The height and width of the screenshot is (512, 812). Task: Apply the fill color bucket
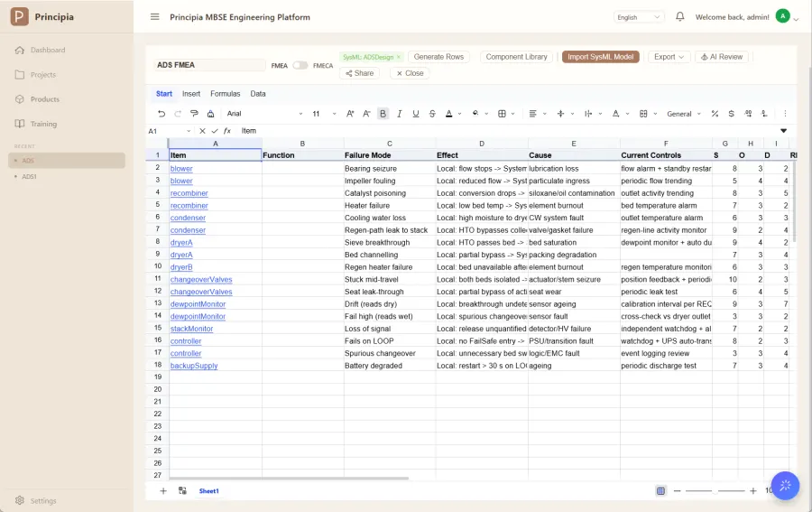(475, 114)
